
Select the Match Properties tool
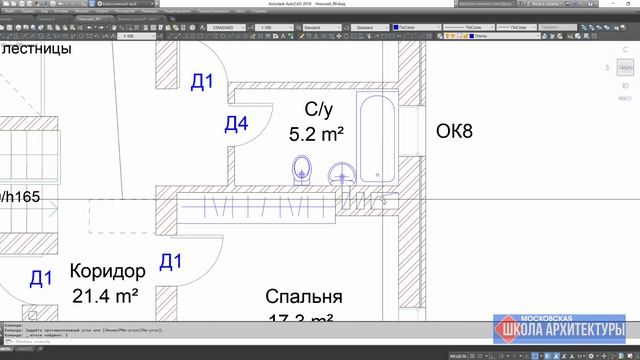73,27
